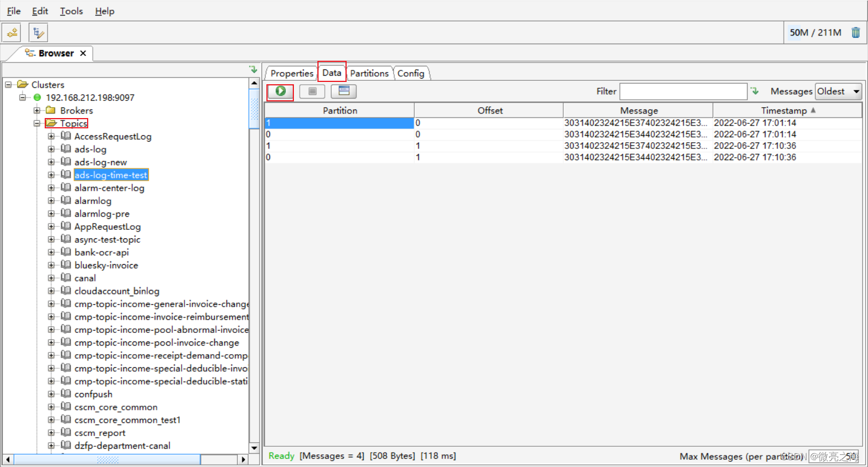Image resolution: width=868 pixels, height=467 pixels.
Task: Open the Edit menu
Action: (40, 11)
